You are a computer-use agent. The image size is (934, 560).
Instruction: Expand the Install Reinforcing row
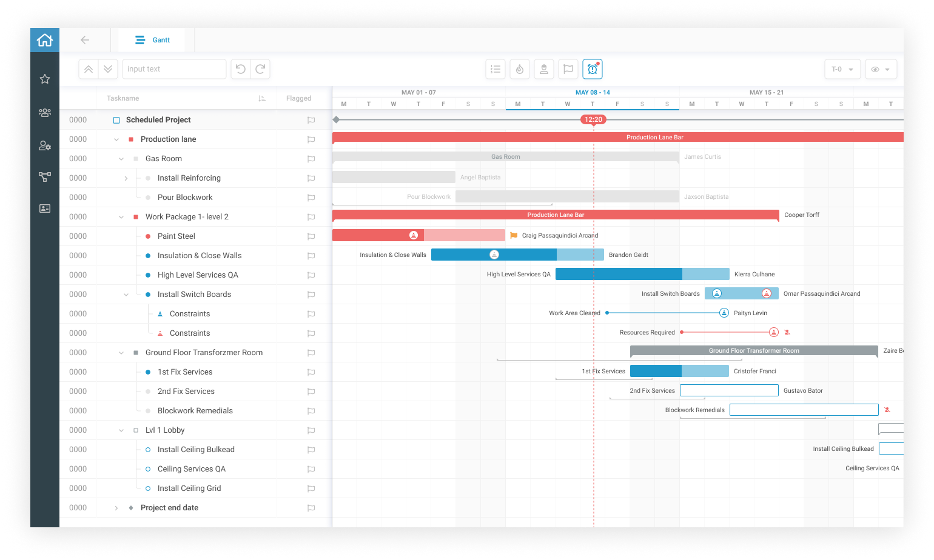(x=126, y=178)
